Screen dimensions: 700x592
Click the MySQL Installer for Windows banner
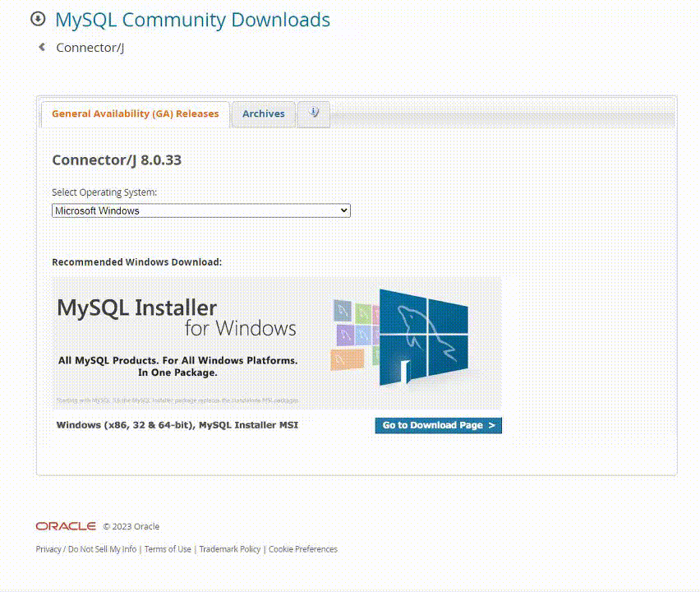277,343
